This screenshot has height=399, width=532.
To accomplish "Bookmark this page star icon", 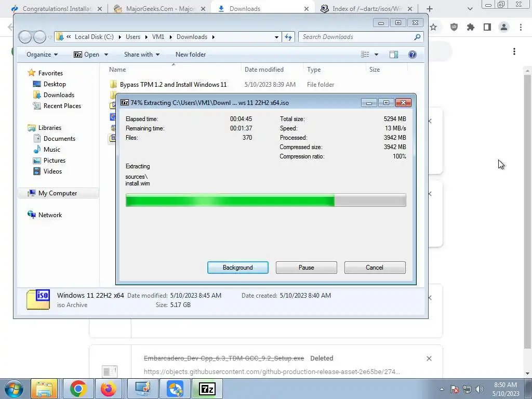I will click(433, 27).
